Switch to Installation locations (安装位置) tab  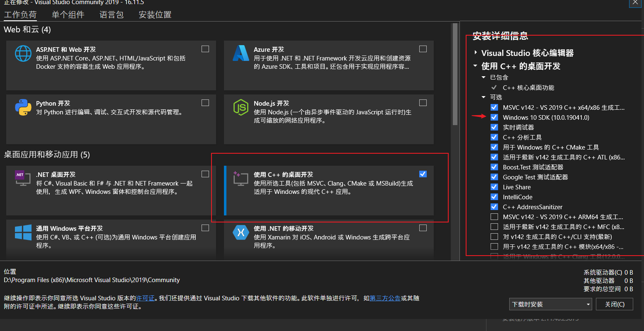click(155, 15)
